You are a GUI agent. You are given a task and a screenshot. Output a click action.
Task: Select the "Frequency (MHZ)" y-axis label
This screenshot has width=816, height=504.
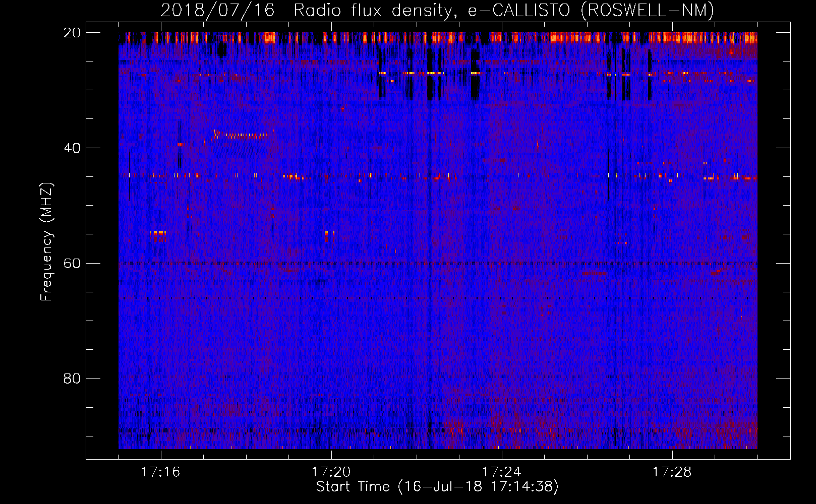click(x=46, y=242)
